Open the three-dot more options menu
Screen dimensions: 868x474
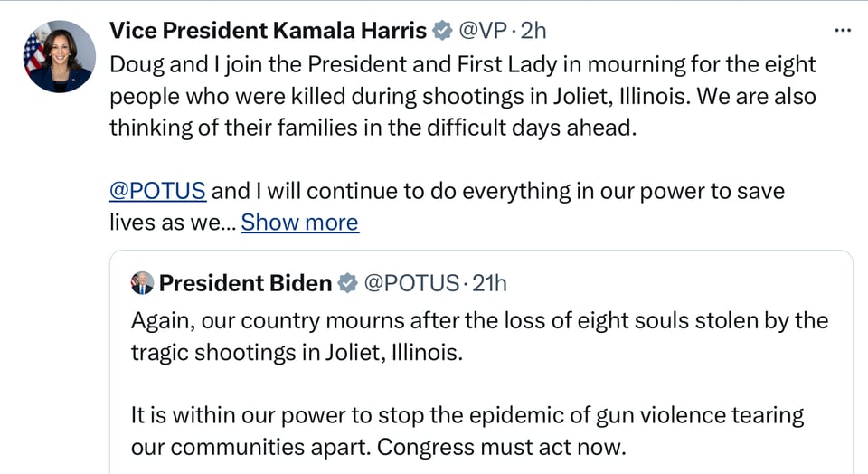coord(842,30)
